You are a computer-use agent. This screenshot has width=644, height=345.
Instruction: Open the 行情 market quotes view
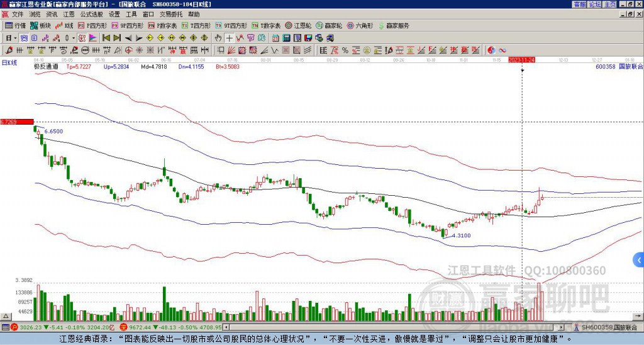[15, 25]
